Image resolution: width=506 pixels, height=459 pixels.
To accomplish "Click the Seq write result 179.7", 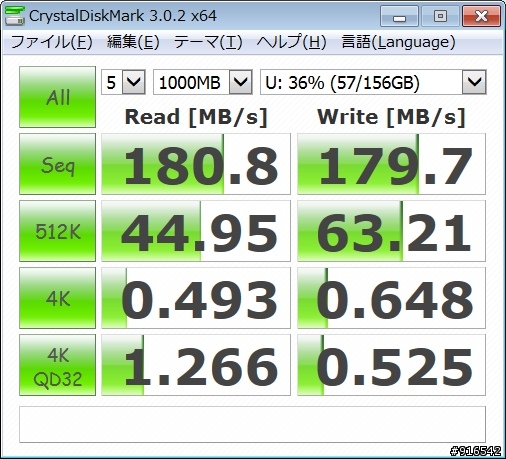I will 391,164.
